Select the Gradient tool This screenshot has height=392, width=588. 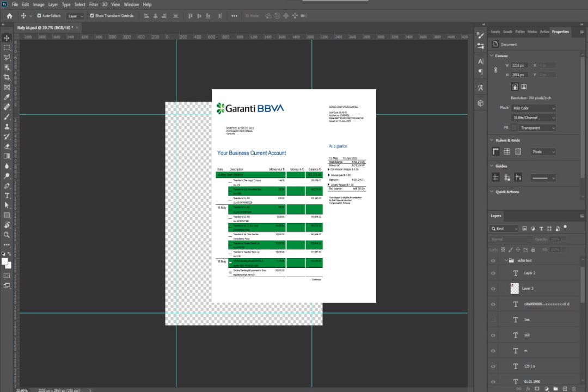coord(7,156)
